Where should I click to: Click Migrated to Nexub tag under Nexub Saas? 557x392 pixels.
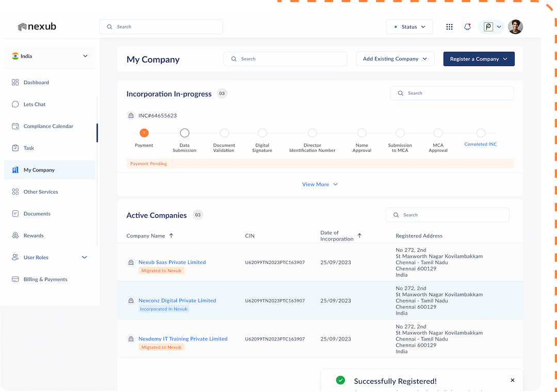tap(161, 270)
